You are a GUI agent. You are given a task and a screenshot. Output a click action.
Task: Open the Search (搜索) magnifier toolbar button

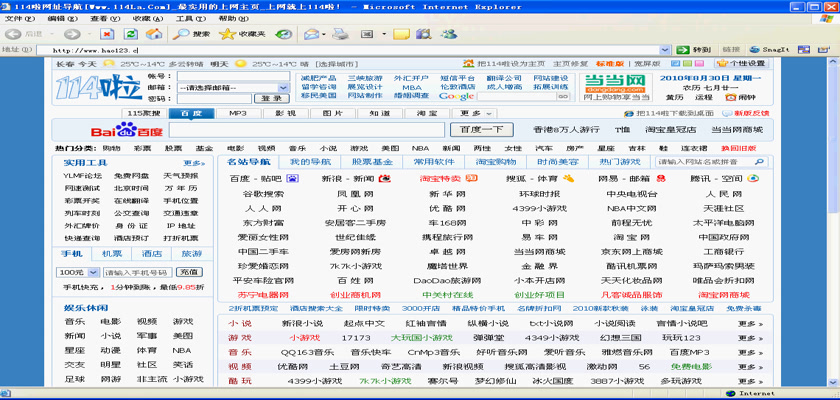pyautogui.click(x=191, y=34)
